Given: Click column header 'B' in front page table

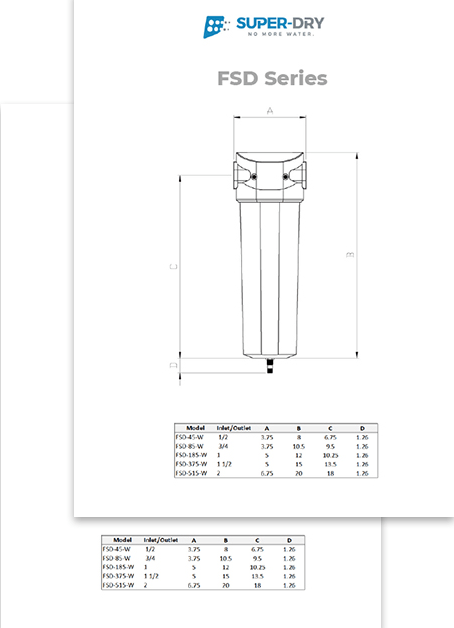Looking at the screenshot, I should 299,429.
